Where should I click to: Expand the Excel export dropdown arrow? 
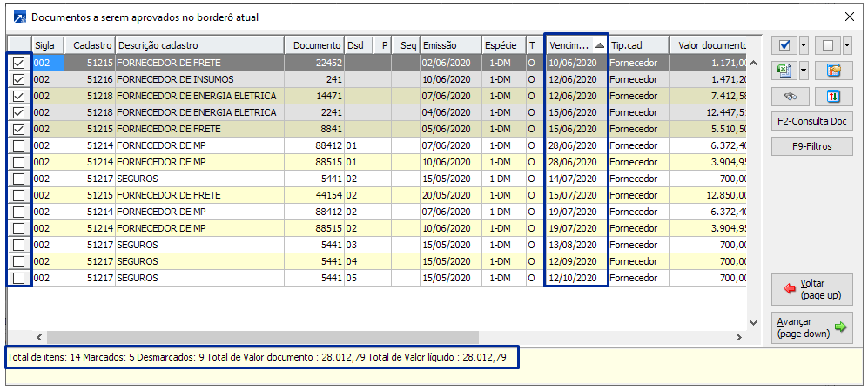click(x=804, y=71)
